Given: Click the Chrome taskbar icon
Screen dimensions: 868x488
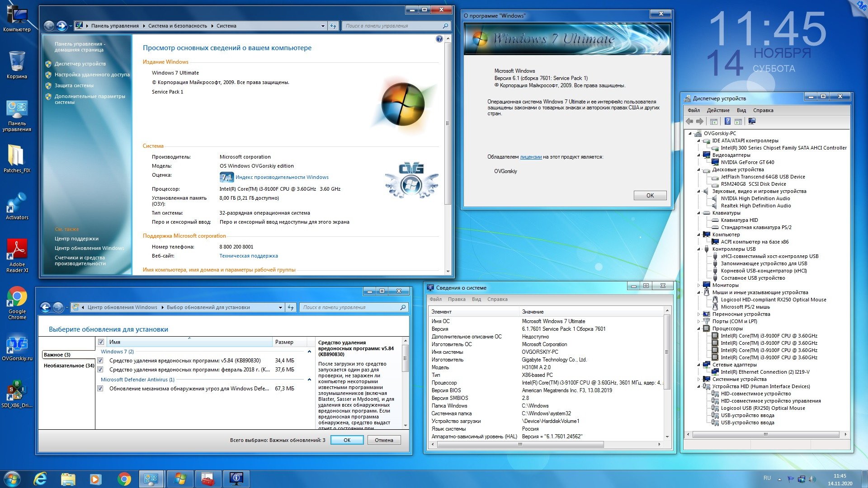Looking at the screenshot, I should [x=124, y=479].
